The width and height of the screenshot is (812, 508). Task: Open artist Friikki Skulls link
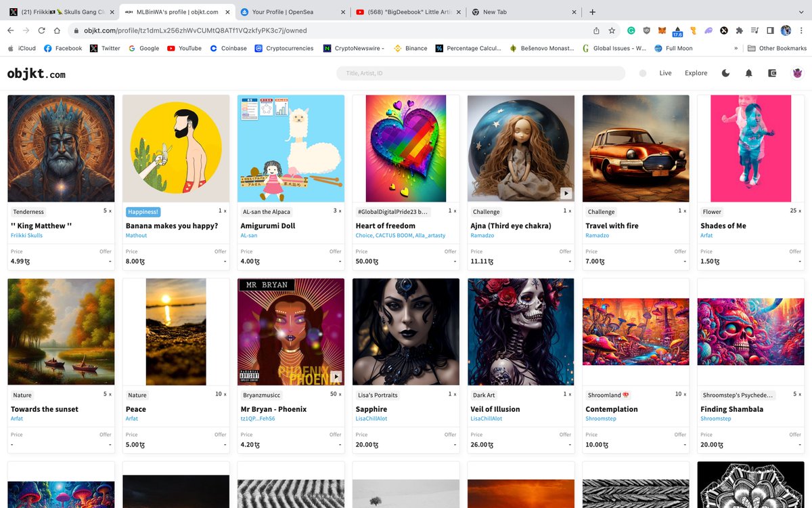coord(27,235)
